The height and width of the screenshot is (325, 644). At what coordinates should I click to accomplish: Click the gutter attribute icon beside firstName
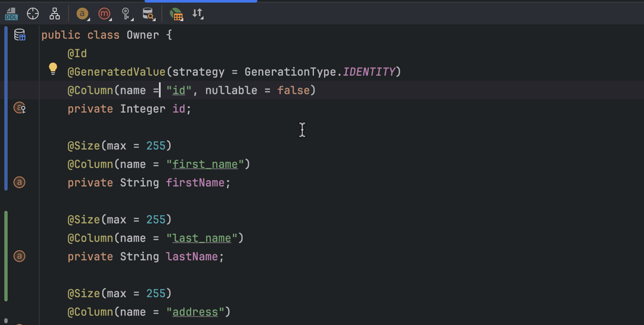[x=19, y=182]
